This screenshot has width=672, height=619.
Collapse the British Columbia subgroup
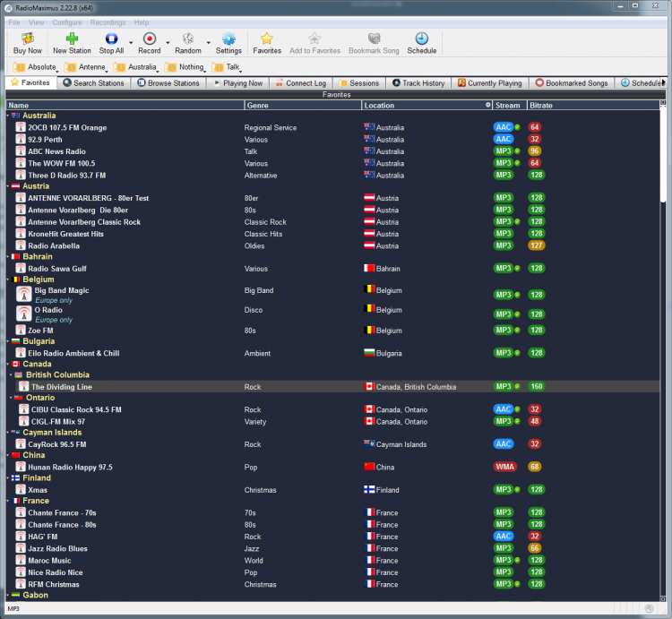12,374
